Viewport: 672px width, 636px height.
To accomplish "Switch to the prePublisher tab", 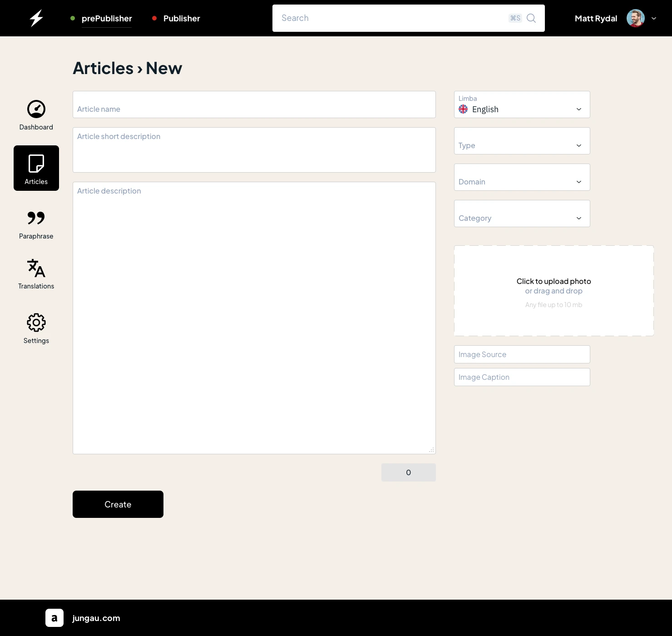I will [107, 19].
